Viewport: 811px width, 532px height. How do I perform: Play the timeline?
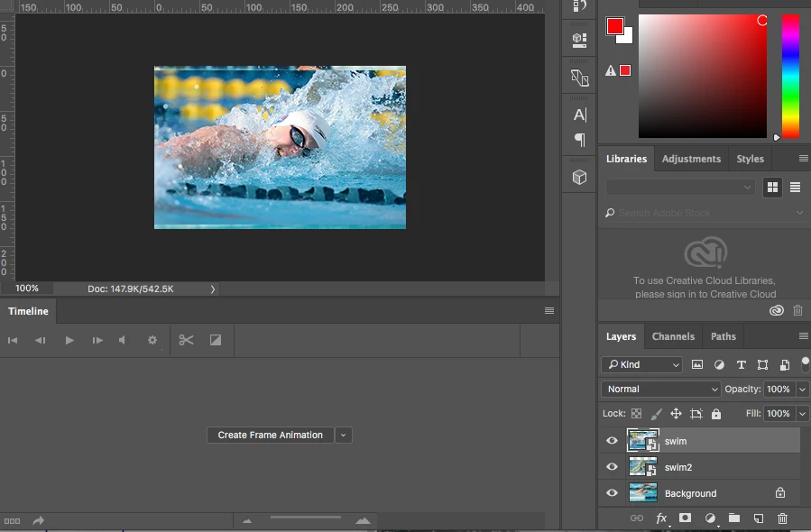(x=69, y=340)
